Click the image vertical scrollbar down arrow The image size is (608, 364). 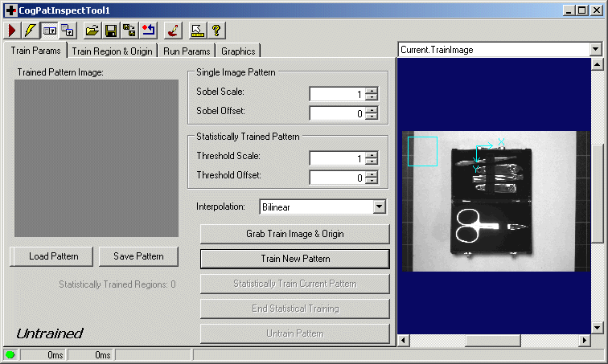[598, 328]
